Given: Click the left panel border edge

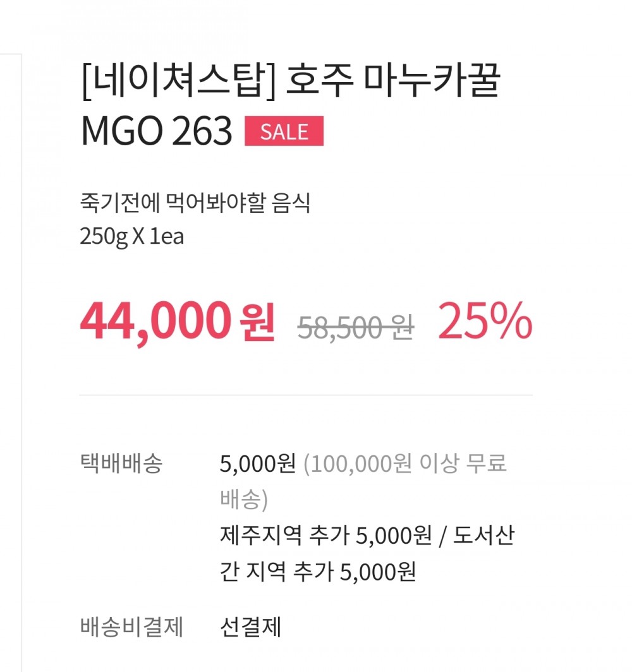Looking at the screenshot, I should pos(21,363).
